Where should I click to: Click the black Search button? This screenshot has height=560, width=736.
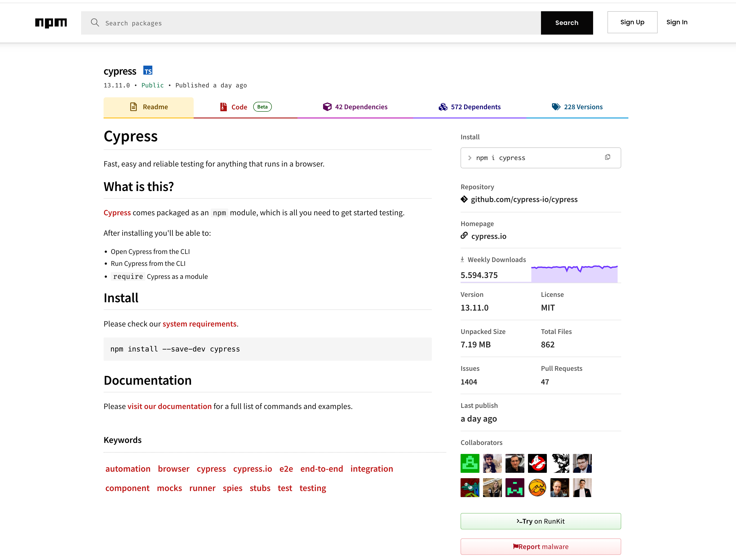tap(567, 23)
